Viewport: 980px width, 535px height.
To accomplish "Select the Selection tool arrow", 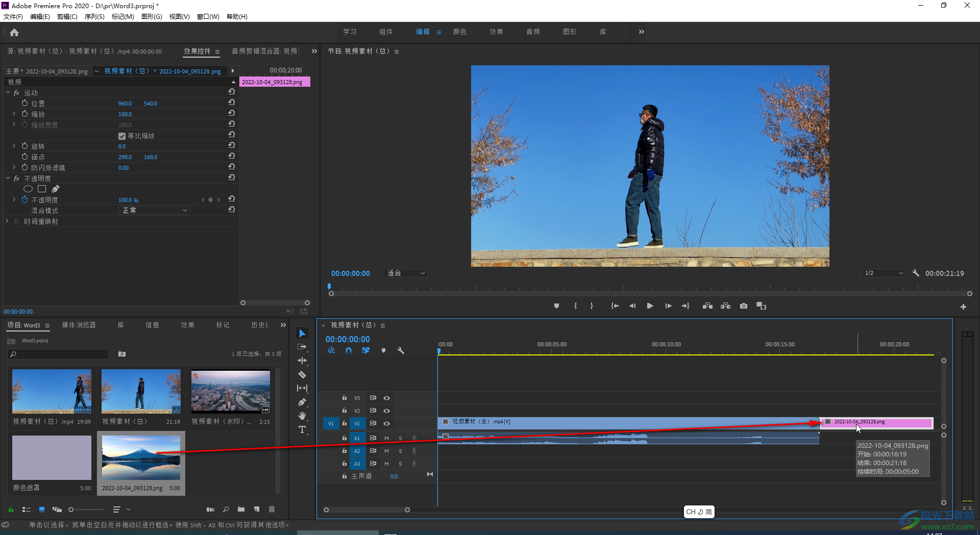I will pyautogui.click(x=302, y=334).
